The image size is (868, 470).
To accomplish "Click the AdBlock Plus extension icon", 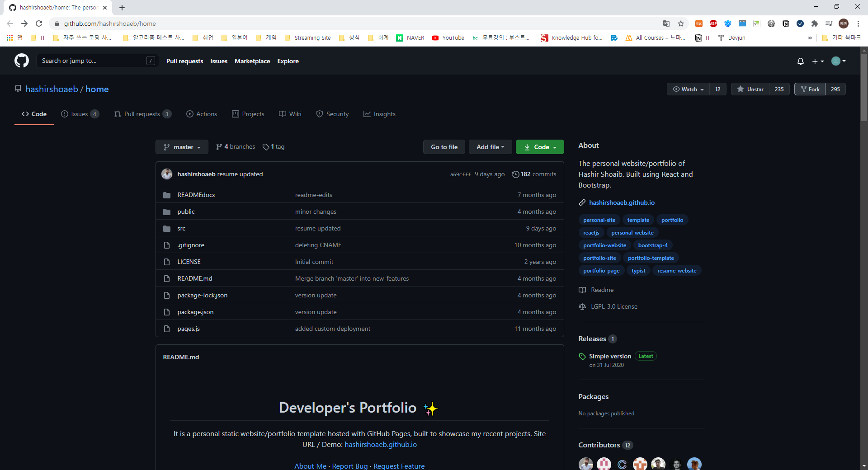I will pos(713,23).
